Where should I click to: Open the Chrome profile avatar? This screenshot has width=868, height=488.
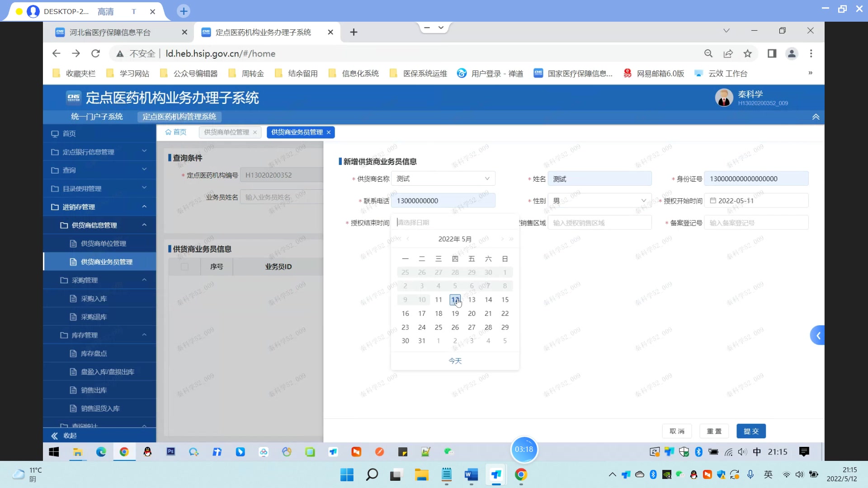point(792,54)
